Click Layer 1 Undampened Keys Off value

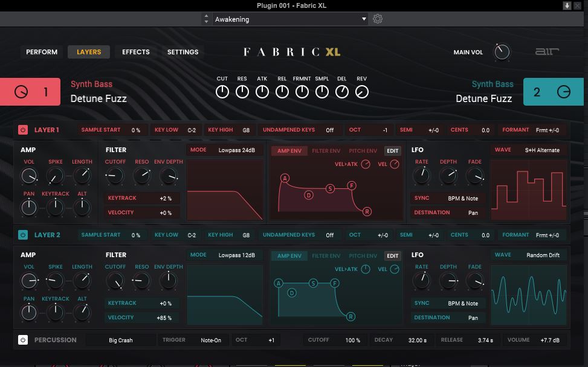[329, 130]
